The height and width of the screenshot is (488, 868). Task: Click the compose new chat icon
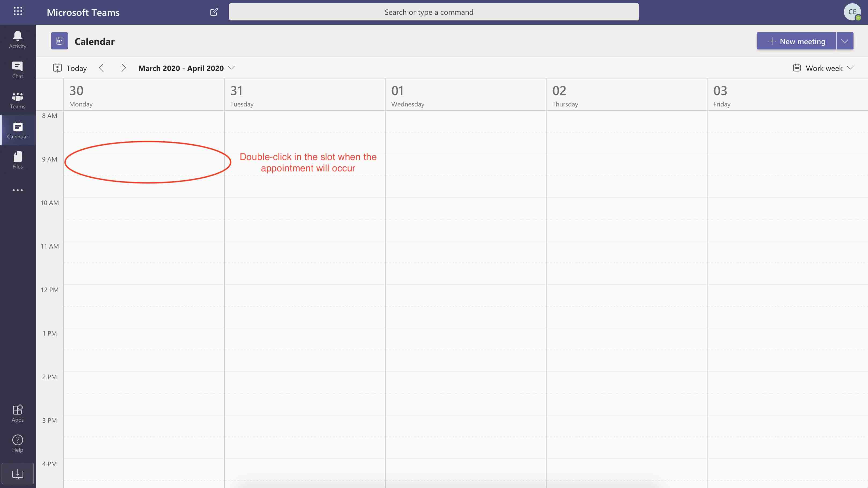214,12
